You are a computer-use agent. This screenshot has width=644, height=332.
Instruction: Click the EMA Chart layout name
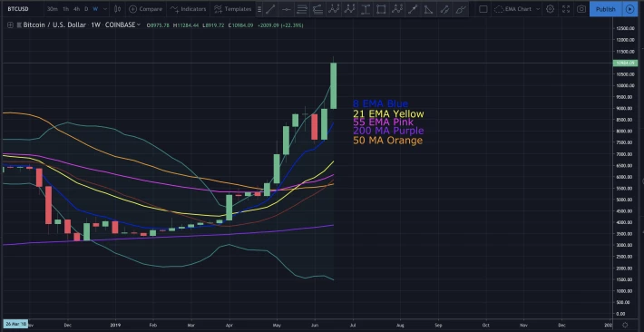pos(518,9)
